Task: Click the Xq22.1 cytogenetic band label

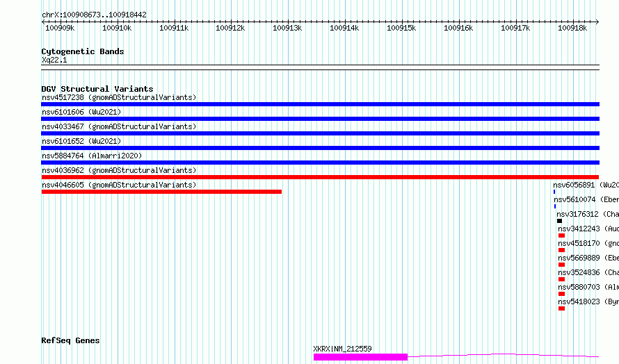Action: coord(54,60)
